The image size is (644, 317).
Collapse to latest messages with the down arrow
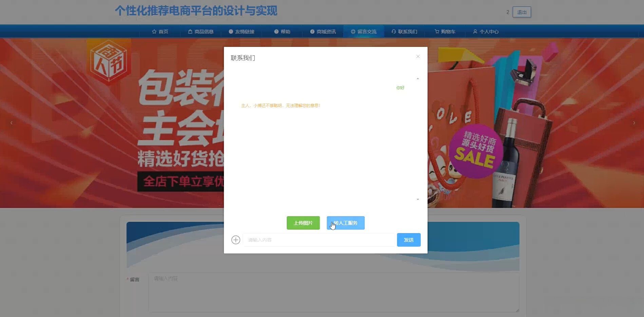tap(418, 199)
